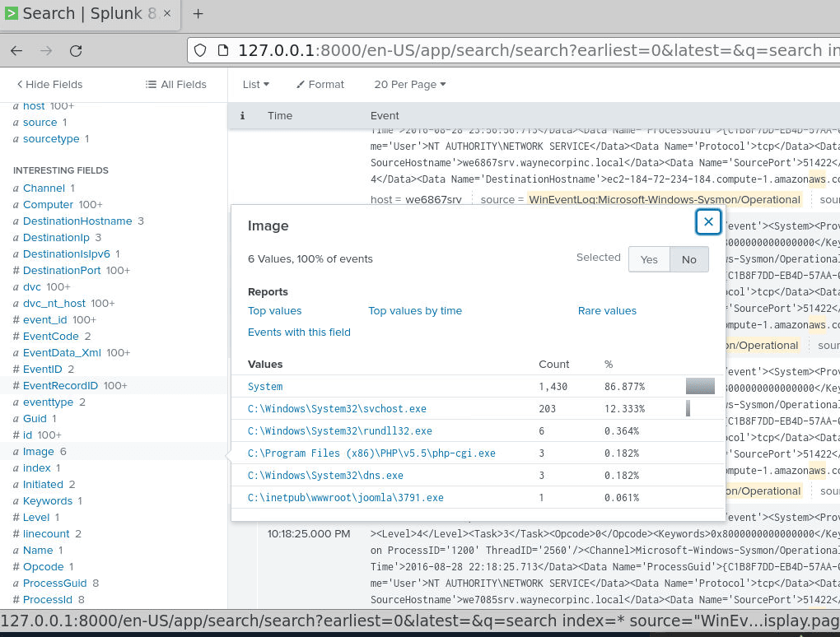Close the Search | Splunk tab
Image resolution: width=840 pixels, height=637 pixels.
click(167, 13)
